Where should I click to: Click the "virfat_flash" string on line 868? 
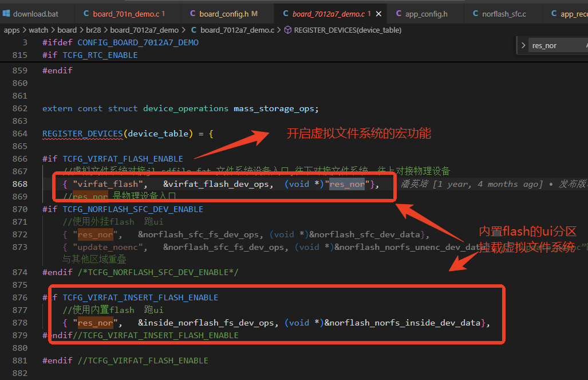pyautogui.click(x=108, y=184)
